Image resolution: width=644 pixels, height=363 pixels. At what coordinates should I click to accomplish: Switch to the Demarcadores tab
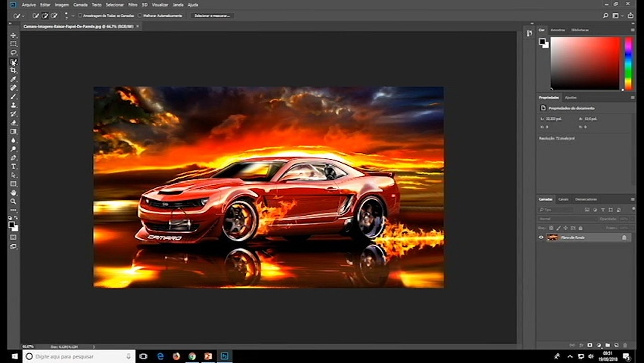pos(586,199)
